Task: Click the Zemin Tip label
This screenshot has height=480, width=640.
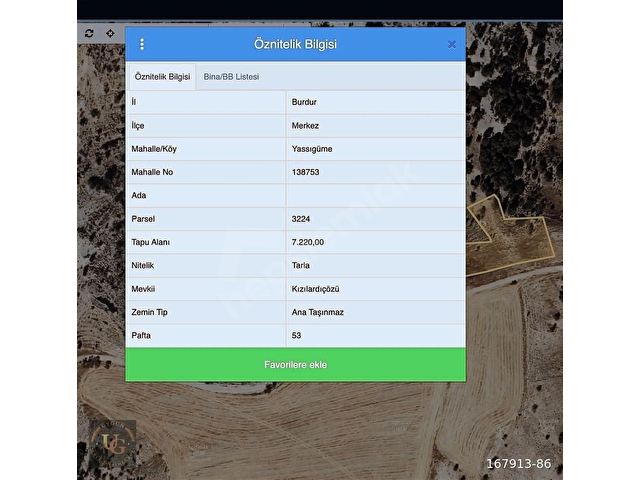Action: tap(149, 312)
